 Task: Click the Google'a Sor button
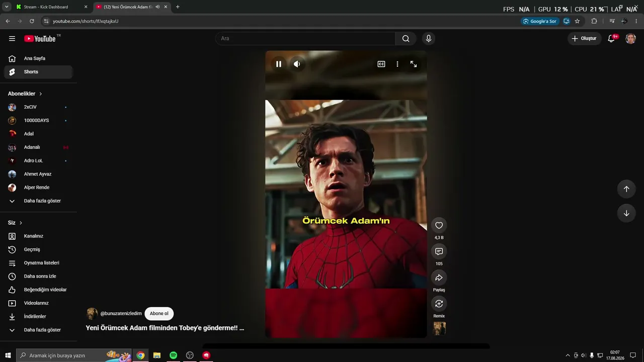pos(540,21)
